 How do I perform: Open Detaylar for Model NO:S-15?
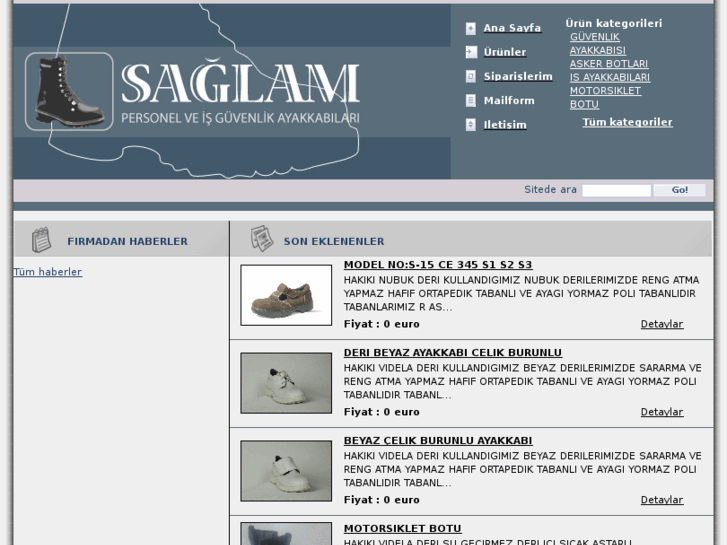point(662,324)
